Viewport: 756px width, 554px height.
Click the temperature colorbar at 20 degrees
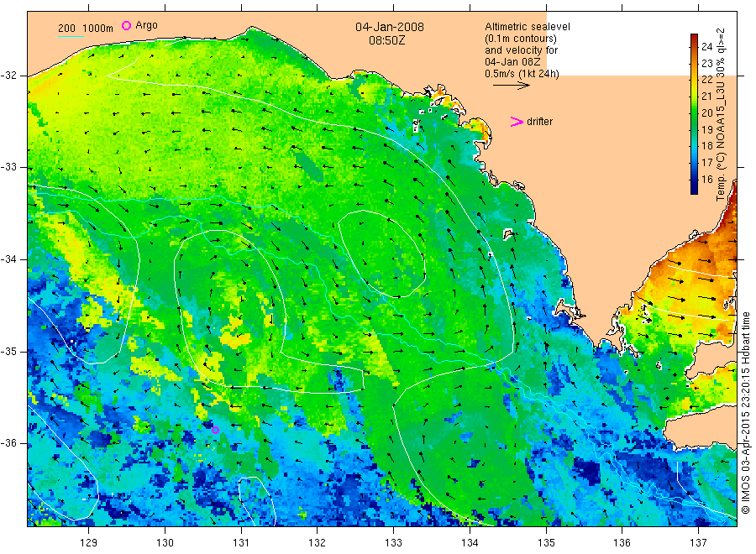coord(695,112)
